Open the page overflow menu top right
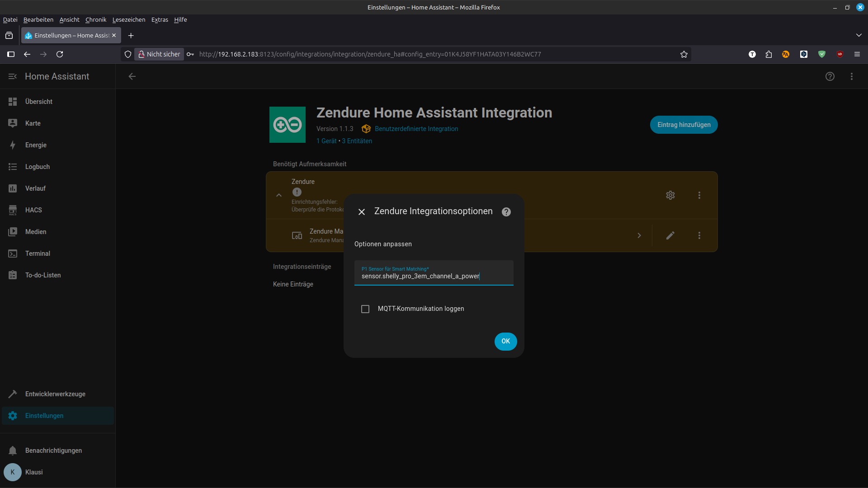Viewport: 868px width, 488px height. pos(852,76)
